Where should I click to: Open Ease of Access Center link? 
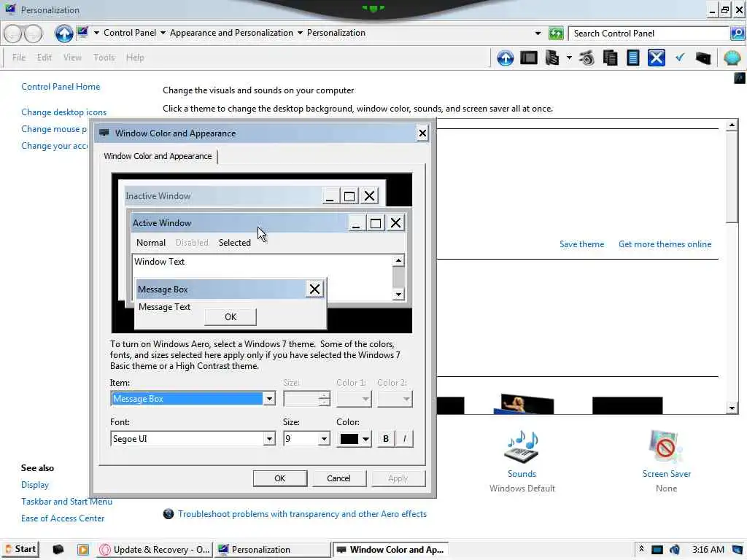click(63, 518)
